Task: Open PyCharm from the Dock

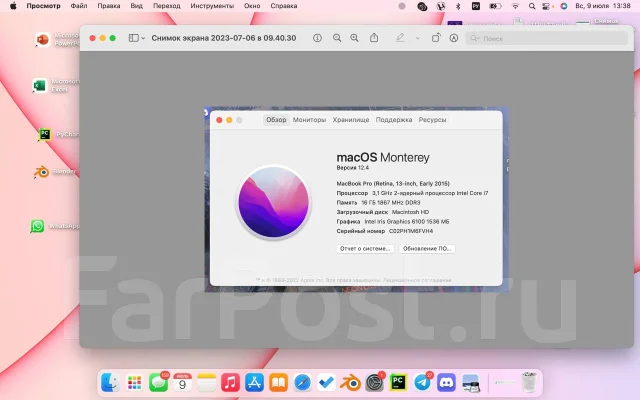Action: pyautogui.click(x=398, y=382)
